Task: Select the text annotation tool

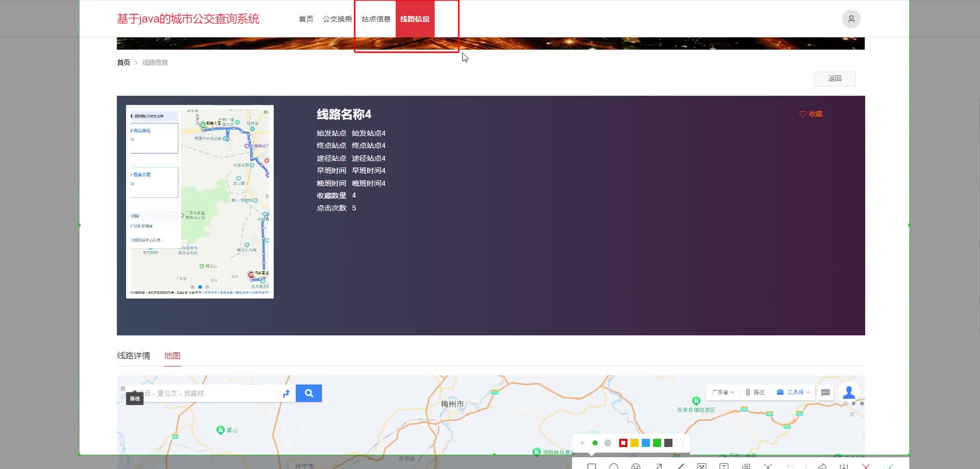Action: point(724,466)
